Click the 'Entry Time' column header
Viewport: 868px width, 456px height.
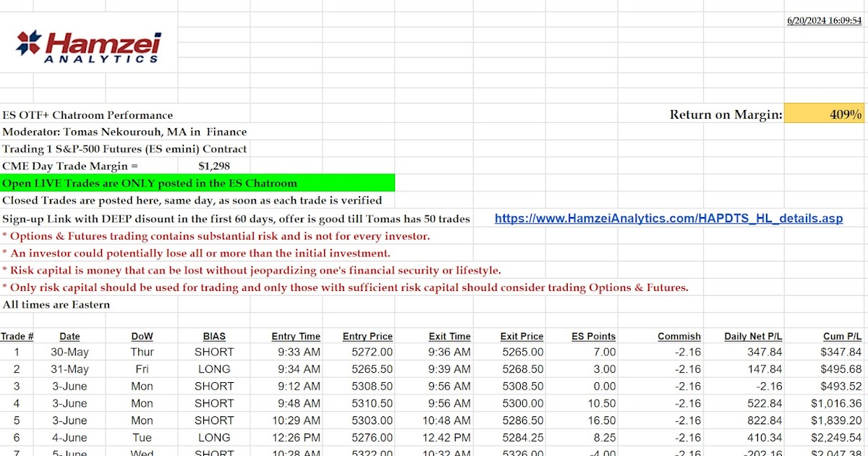click(296, 337)
